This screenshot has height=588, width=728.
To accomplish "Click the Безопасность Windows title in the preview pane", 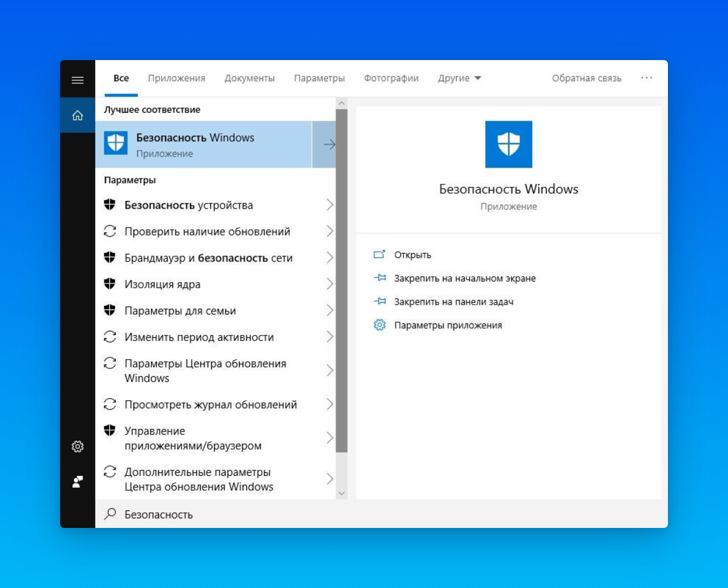I will click(508, 189).
